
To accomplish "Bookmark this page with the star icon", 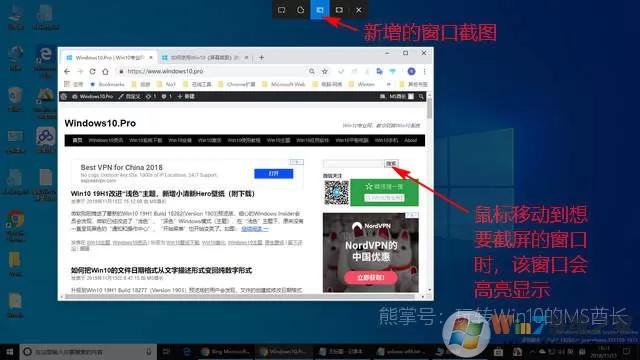I will click(x=325, y=71).
